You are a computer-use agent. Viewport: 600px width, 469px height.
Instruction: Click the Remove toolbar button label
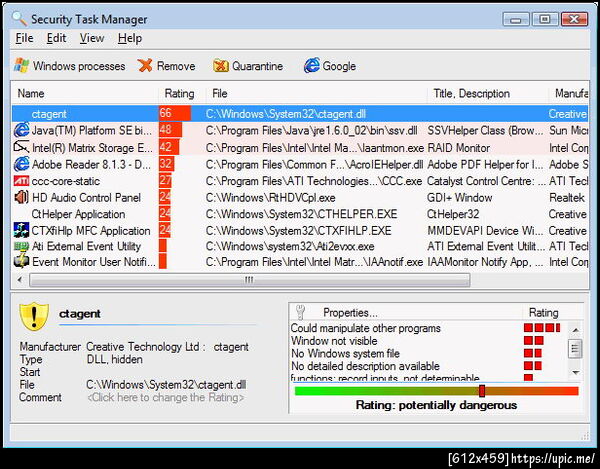pyautogui.click(x=176, y=66)
